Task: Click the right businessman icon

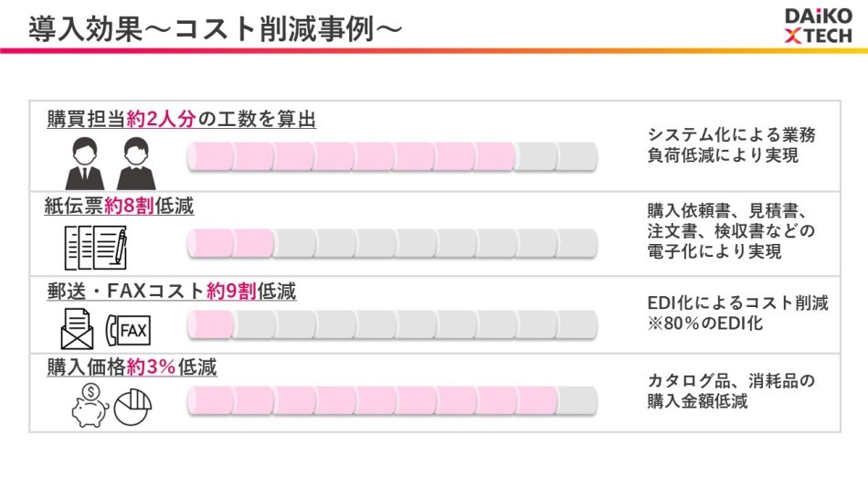Action: (132, 162)
